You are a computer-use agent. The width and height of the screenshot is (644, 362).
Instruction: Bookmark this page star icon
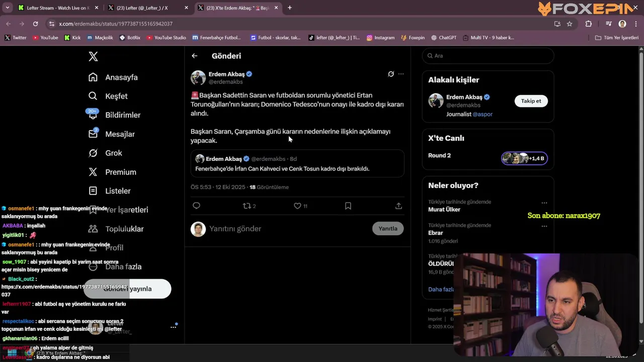coord(570,24)
